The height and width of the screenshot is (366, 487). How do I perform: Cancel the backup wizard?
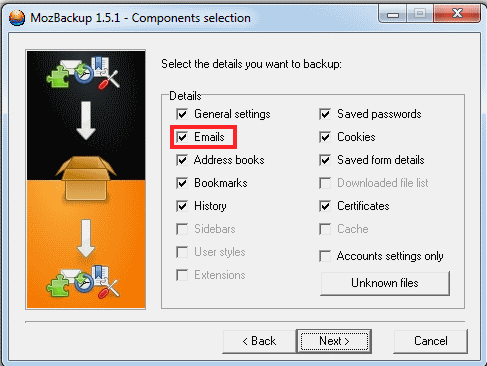[431, 341]
